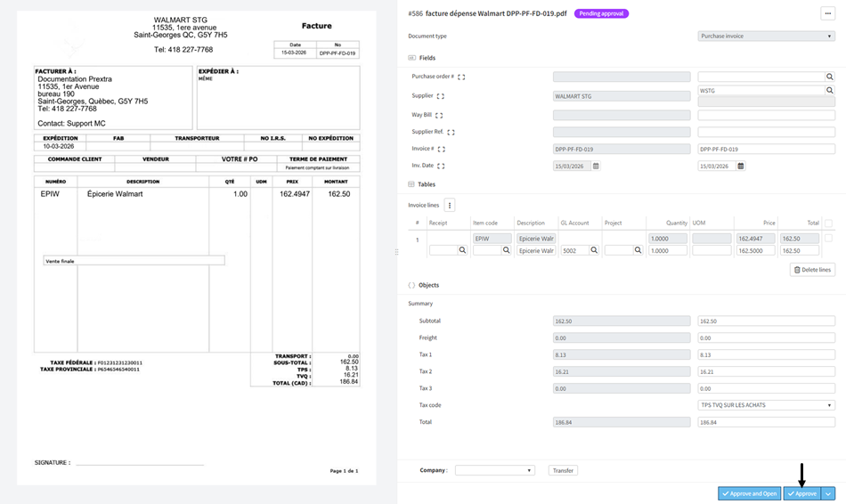The image size is (846, 504).
Task: Click Documentation Prextra billing name in PDF
Action: pyautogui.click(x=75, y=78)
